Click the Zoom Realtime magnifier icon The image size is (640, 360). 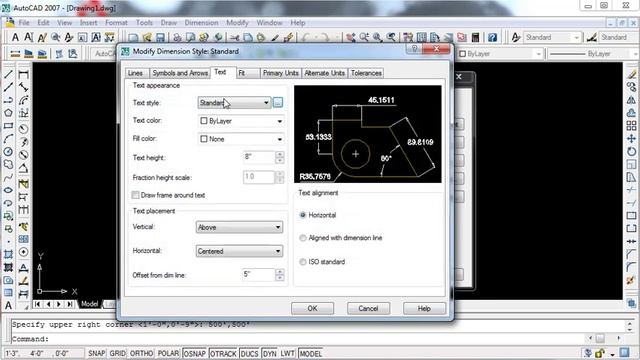coord(364,38)
